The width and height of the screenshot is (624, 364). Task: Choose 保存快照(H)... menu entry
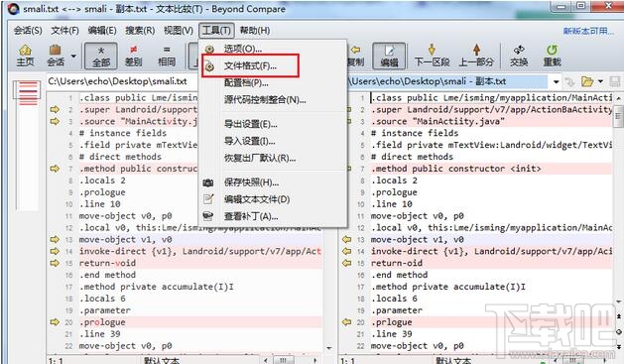click(273, 182)
